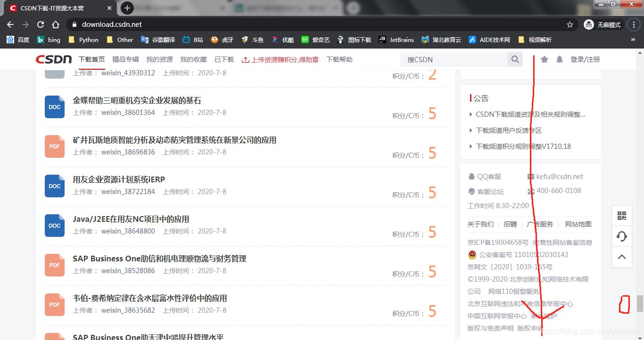
Task: Select the 我的资源 nav tab
Action: pyautogui.click(x=159, y=59)
